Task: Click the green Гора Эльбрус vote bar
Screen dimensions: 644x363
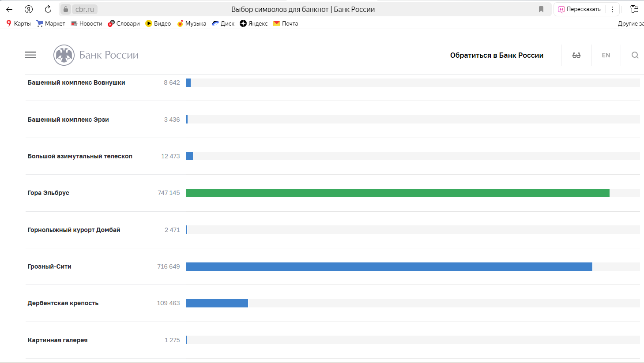Action: pos(397,193)
